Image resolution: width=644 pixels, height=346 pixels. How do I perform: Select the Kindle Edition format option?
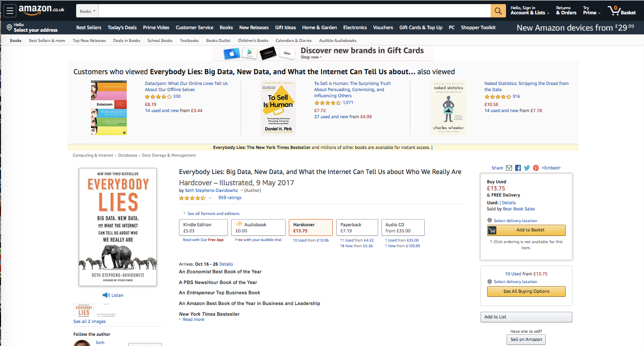click(x=203, y=227)
